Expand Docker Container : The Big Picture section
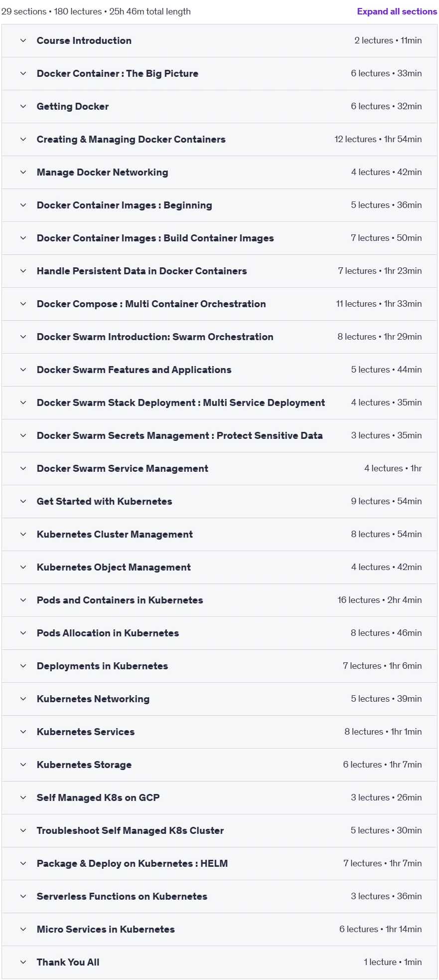Screen dimensions: 439x980 [x=219, y=73]
